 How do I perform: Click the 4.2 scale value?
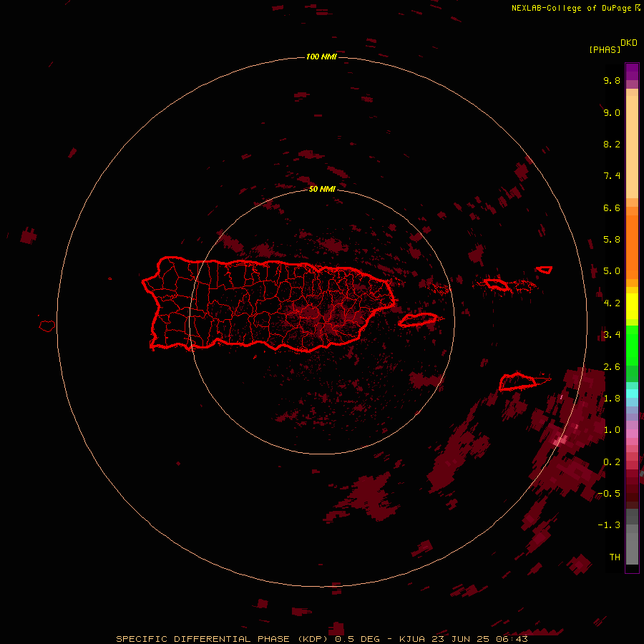coord(612,303)
